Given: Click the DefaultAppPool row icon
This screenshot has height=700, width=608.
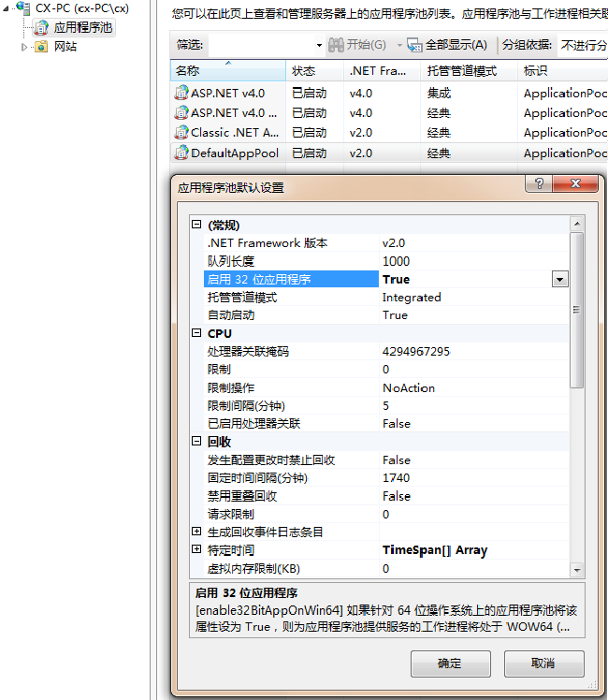Looking at the screenshot, I should click(x=181, y=153).
